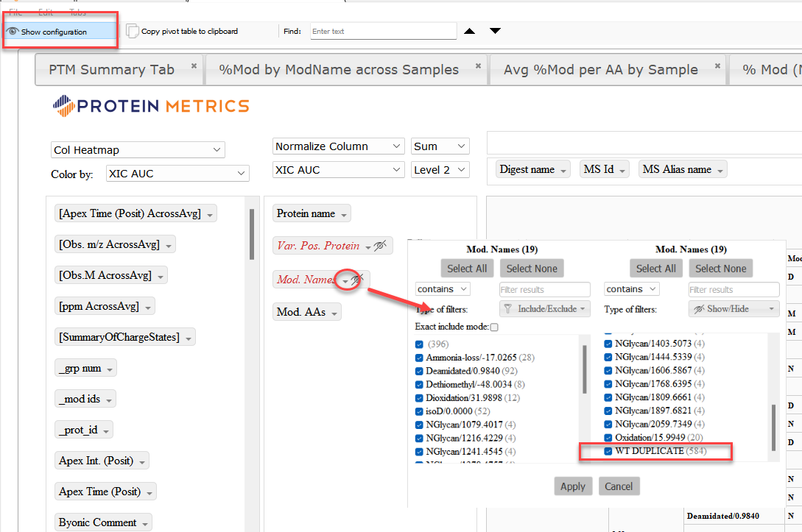Open the Normalize Column dropdown
Viewport: 802px width, 532px height.
click(338, 146)
